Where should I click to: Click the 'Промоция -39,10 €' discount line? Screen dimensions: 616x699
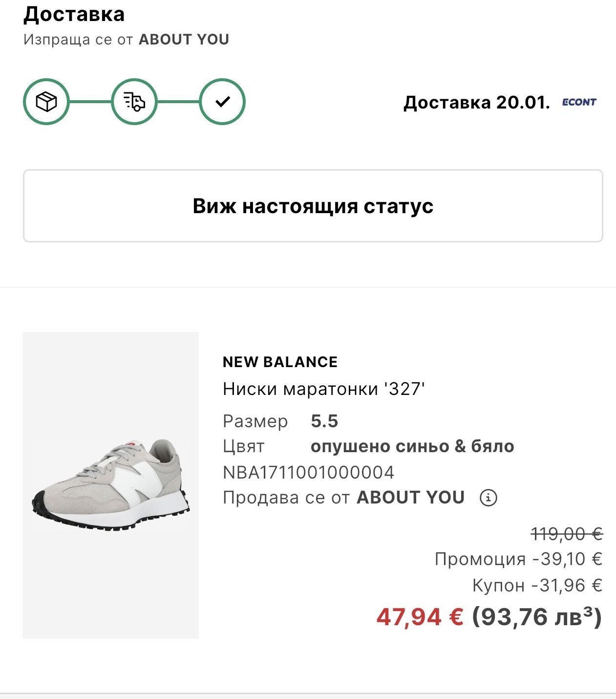coord(518,559)
